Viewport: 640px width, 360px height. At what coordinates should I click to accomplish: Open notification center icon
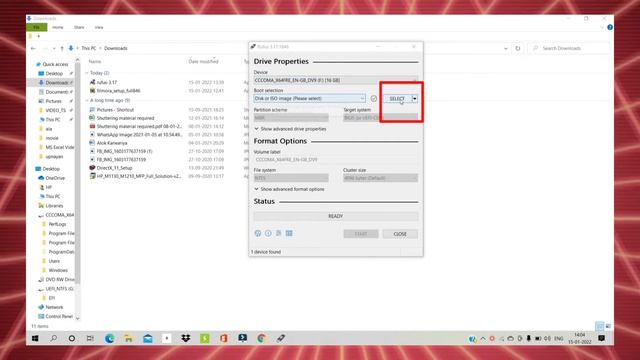tap(601, 338)
